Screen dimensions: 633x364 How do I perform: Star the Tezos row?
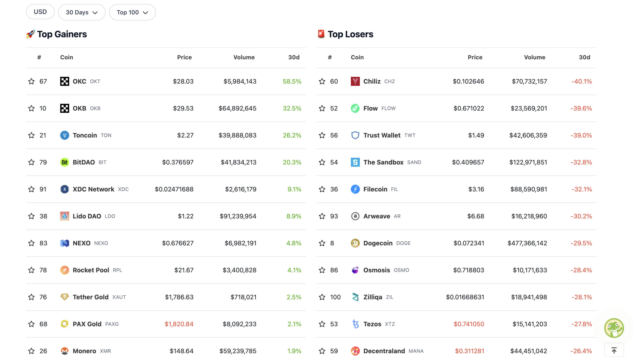(322, 324)
